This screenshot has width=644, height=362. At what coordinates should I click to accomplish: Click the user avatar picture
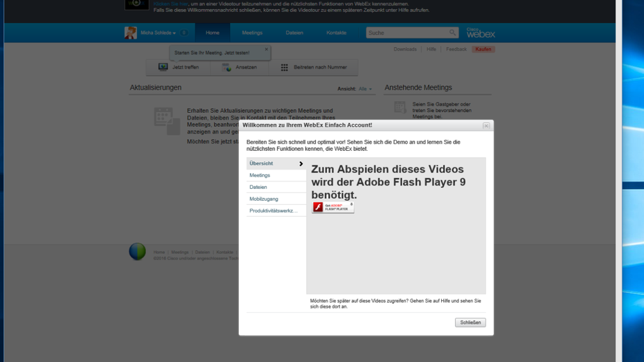[131, 33]
